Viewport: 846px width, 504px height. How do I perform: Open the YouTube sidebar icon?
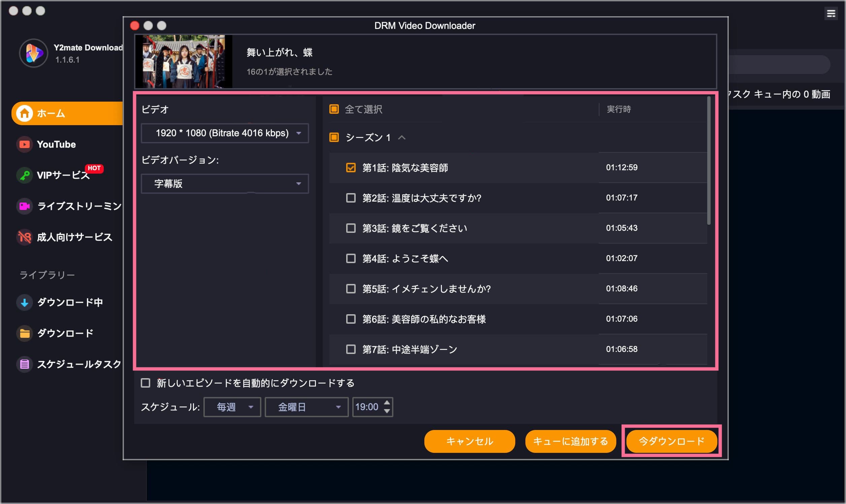pyautogui.click(x=25, y=144)
